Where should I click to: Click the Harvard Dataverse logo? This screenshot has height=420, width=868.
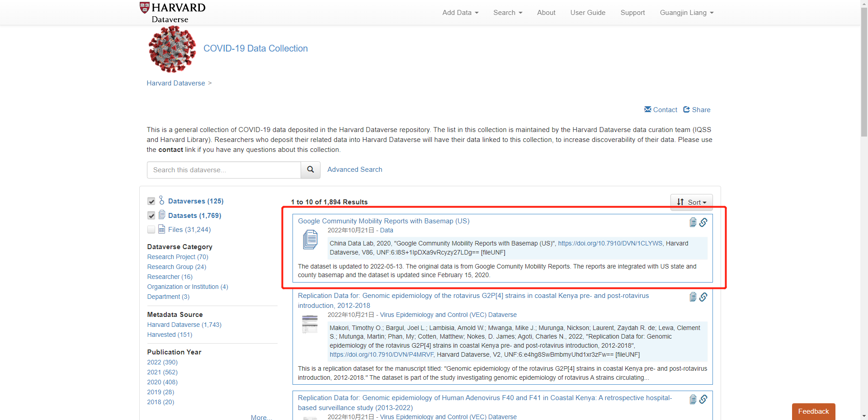pos(172,12)
